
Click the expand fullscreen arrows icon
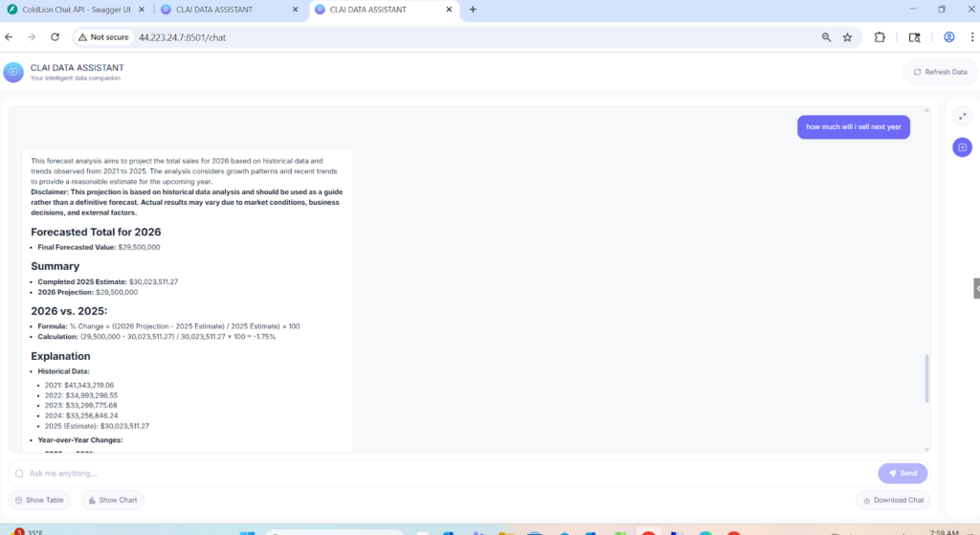pos(962,116)
